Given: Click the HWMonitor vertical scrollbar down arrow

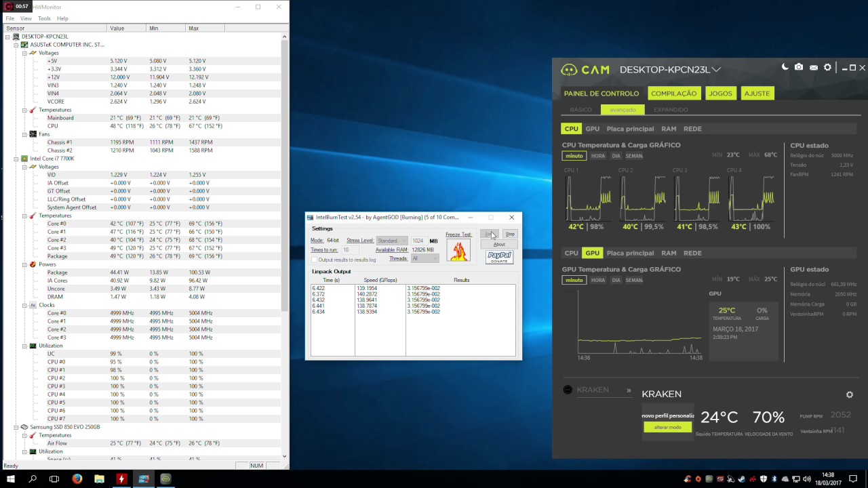Looking at the screenshot, I should point(285,457).
